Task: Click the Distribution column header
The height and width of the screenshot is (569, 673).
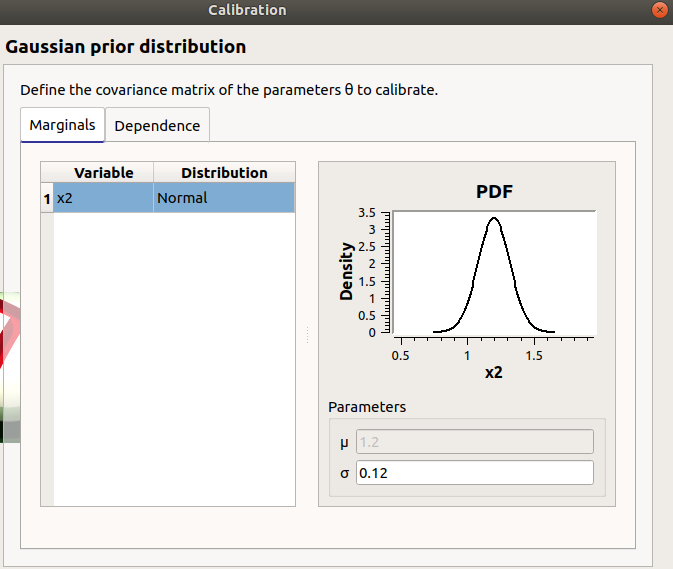Action: [224, 173]
